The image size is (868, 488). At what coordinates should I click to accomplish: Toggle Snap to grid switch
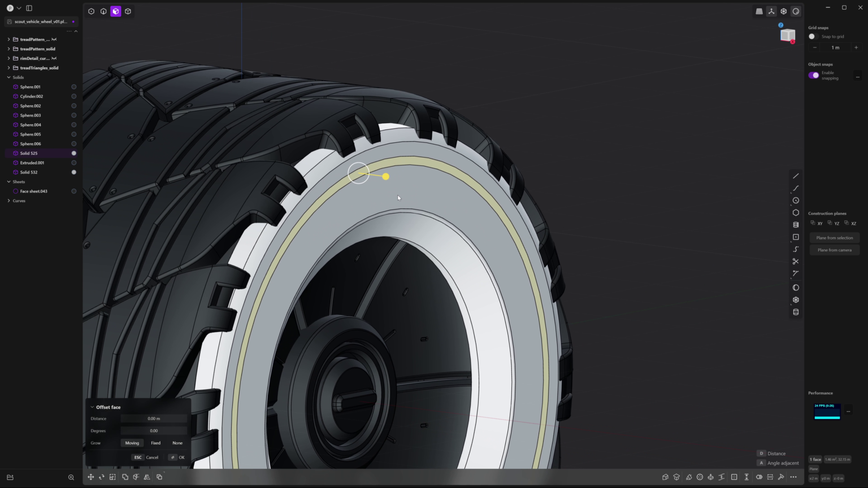tap(813, 37)
